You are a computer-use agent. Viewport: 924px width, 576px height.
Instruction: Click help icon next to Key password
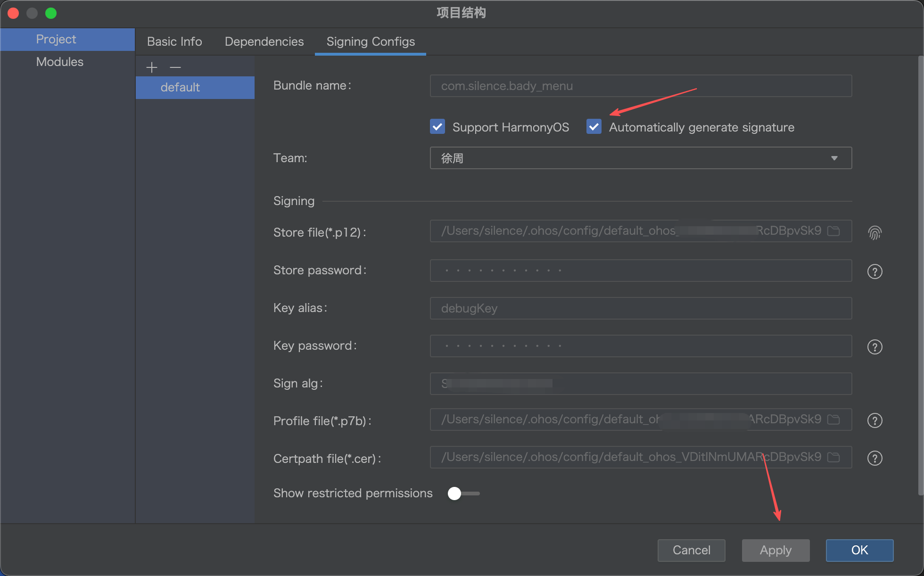874,347
